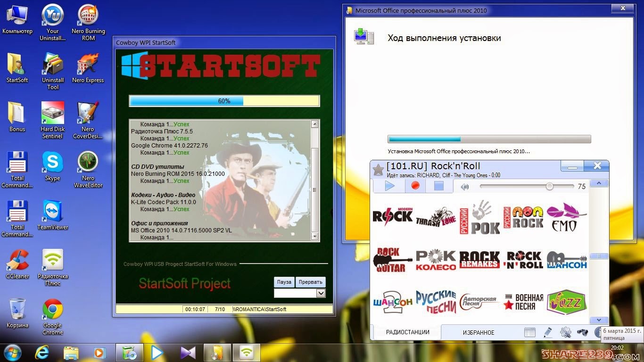The height and width of the screenshot is (362, 644).
Task: Click the Прервать button in StartSoft
Action: (x=311, y=282)
